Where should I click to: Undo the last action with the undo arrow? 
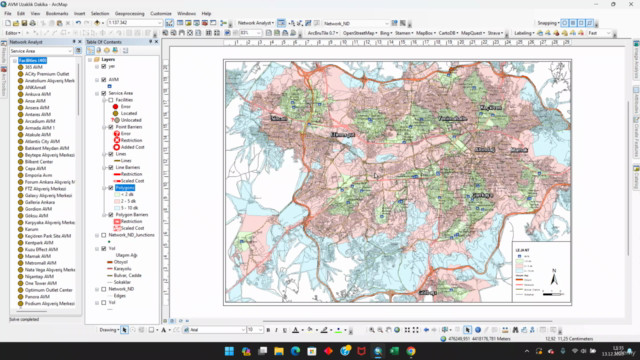click(x=78, y=23)
